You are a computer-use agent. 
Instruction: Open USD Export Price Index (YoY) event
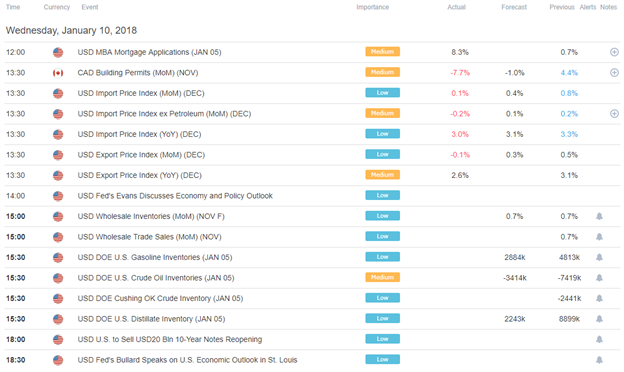(140, 175)
